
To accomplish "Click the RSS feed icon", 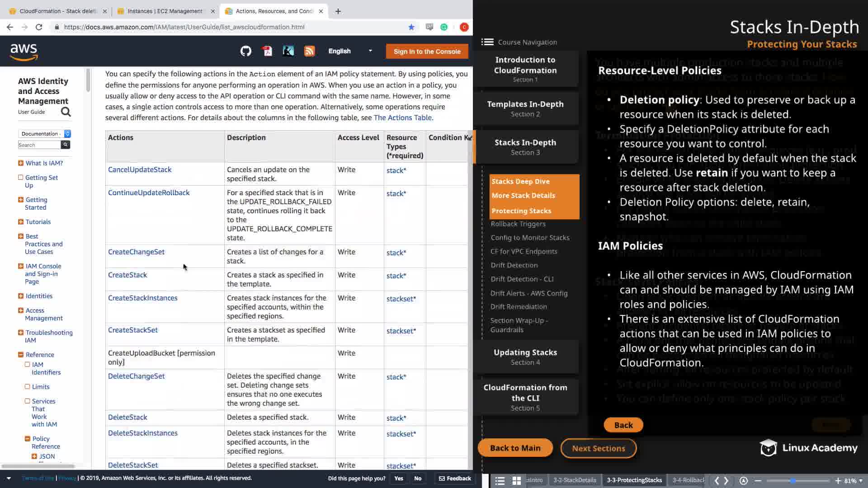I will point(309,51).
